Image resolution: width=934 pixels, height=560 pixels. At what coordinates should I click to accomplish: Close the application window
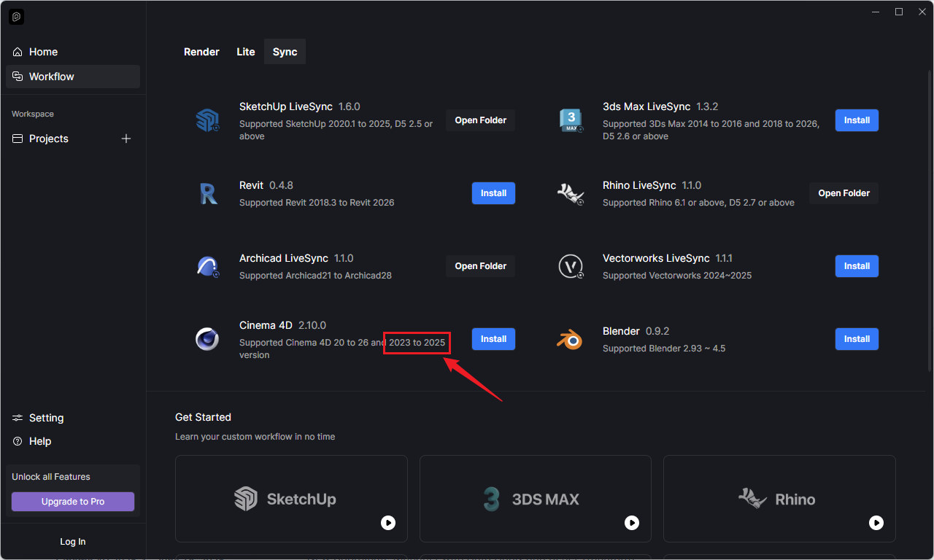(922, 12)
